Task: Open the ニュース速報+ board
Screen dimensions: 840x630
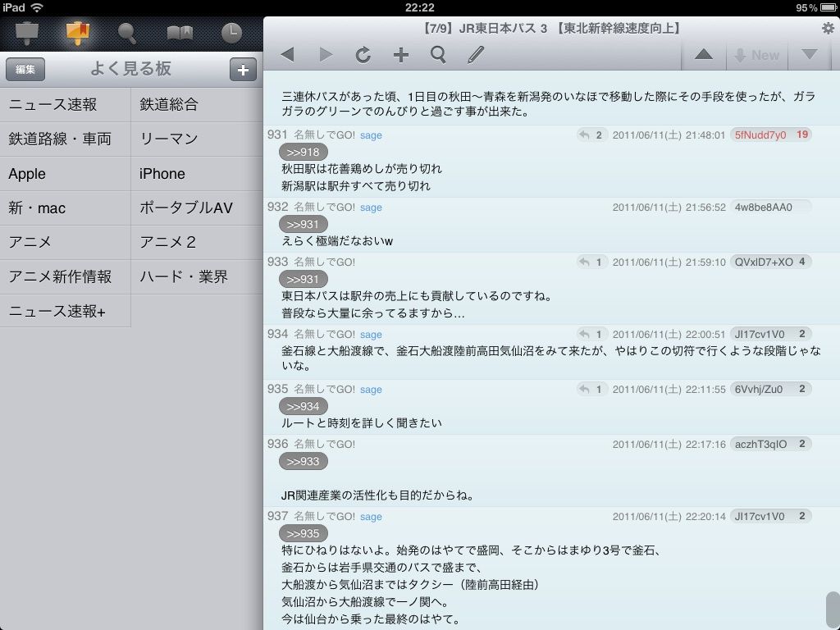Action: coord(66,311)
